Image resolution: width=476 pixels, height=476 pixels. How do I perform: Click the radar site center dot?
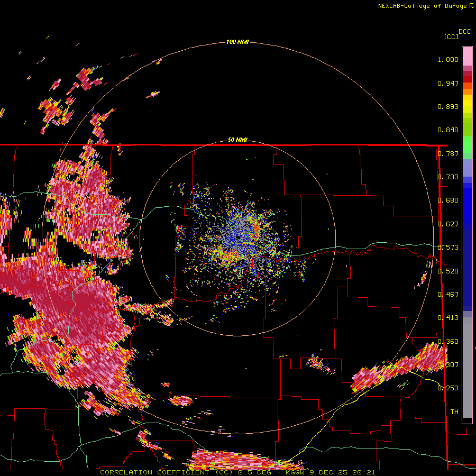(x=239, y=237)
